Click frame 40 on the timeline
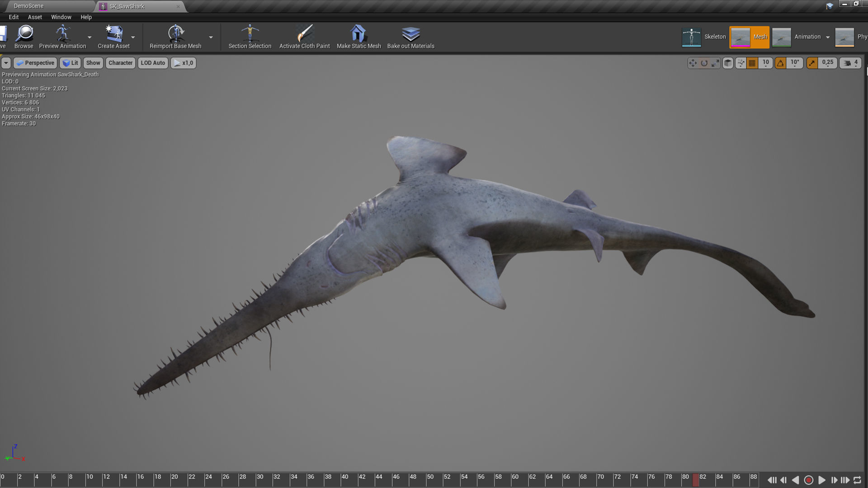868x488 pixels. pyautogui.click(x=342, y=480)
